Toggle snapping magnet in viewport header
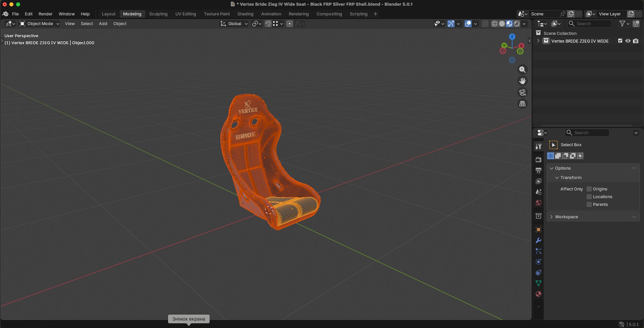644x328 pixels. [268, 24]
